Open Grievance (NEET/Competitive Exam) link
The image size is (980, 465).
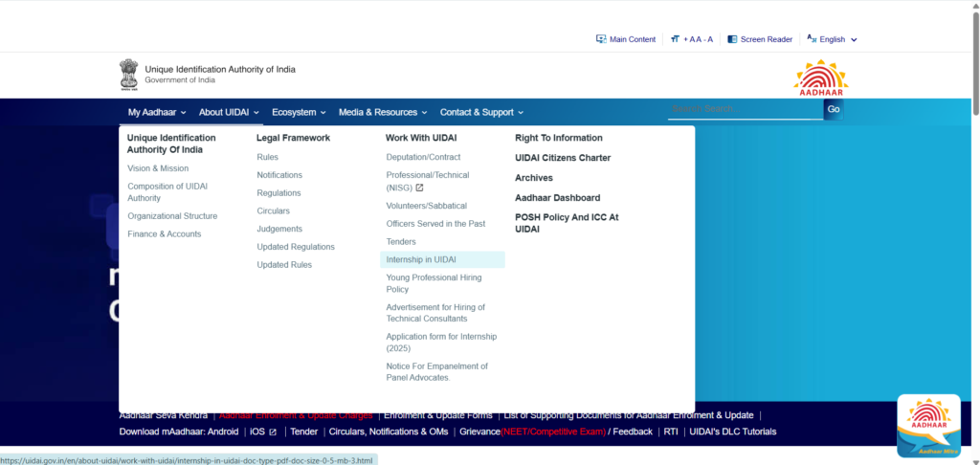(532, 432)
